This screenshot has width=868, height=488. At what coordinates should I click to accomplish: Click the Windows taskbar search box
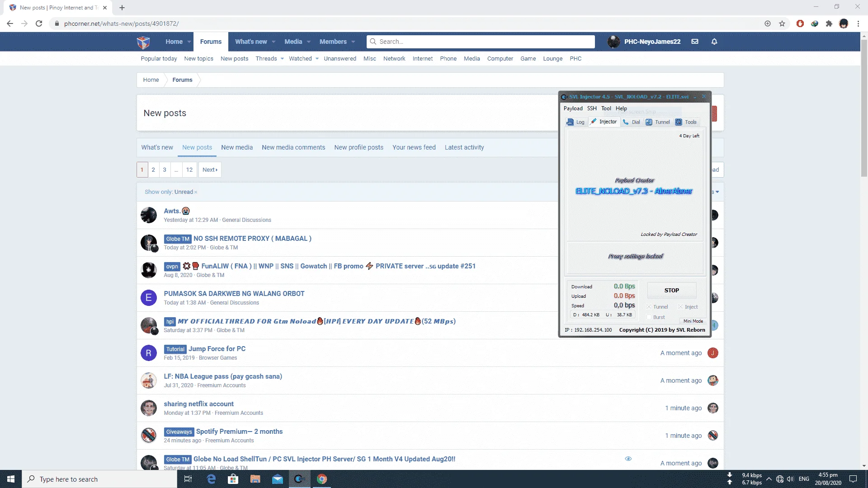pyautogui.click(x=99, y=479)
